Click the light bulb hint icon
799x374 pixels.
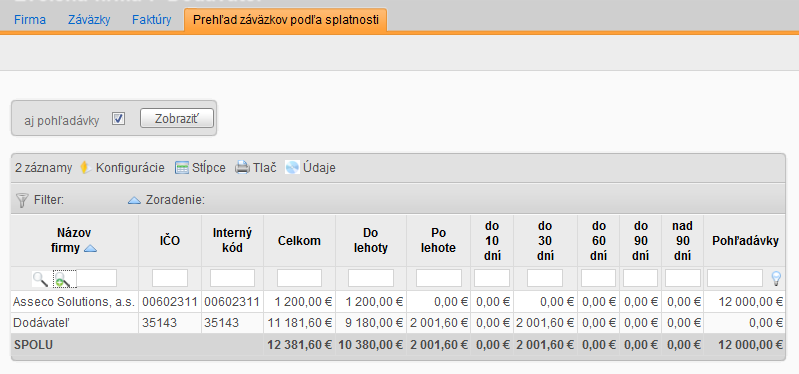click(776, 278)
